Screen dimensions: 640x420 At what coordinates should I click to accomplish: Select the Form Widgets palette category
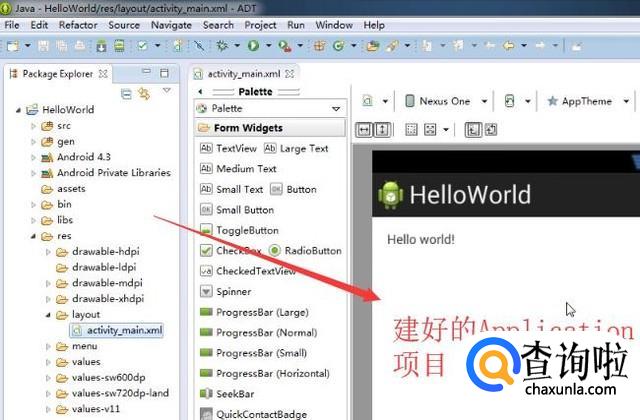[270, 128]
